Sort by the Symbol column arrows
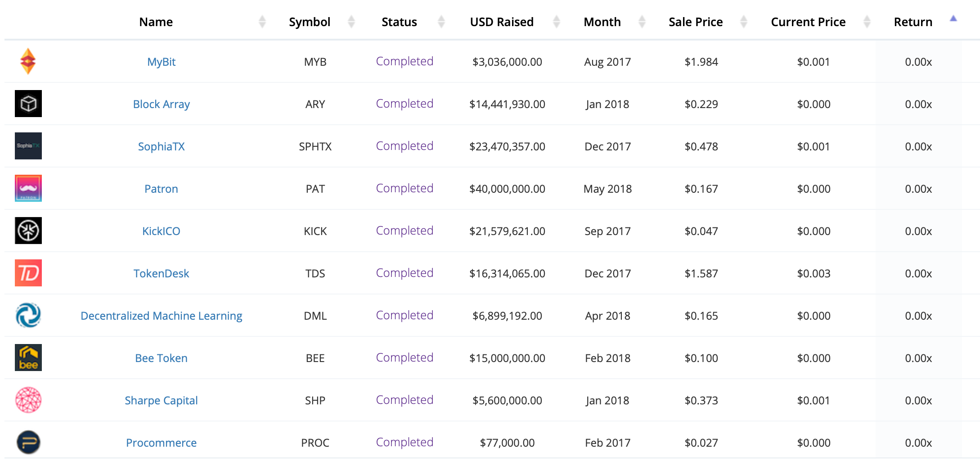The width and height of the screenshot is (980, 462). (351, 22)
